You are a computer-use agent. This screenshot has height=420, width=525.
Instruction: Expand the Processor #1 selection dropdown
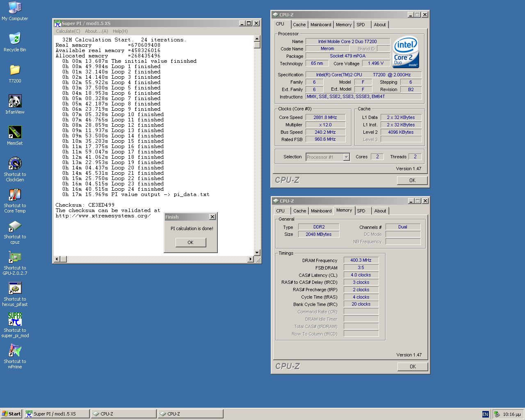[x=346, y=157]
